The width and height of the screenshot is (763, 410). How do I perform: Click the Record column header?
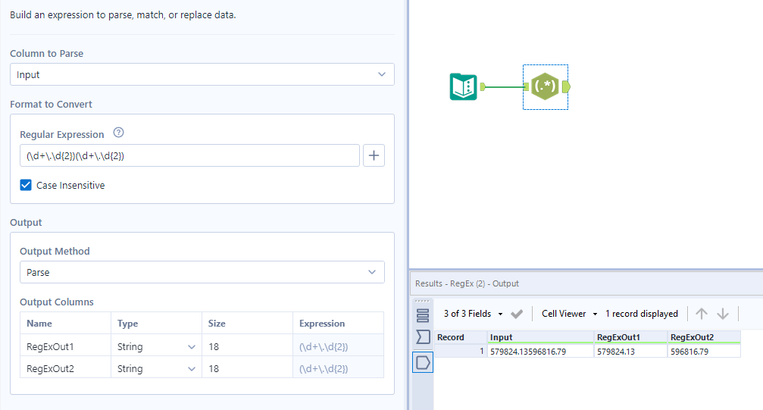(x=461, y=337)
